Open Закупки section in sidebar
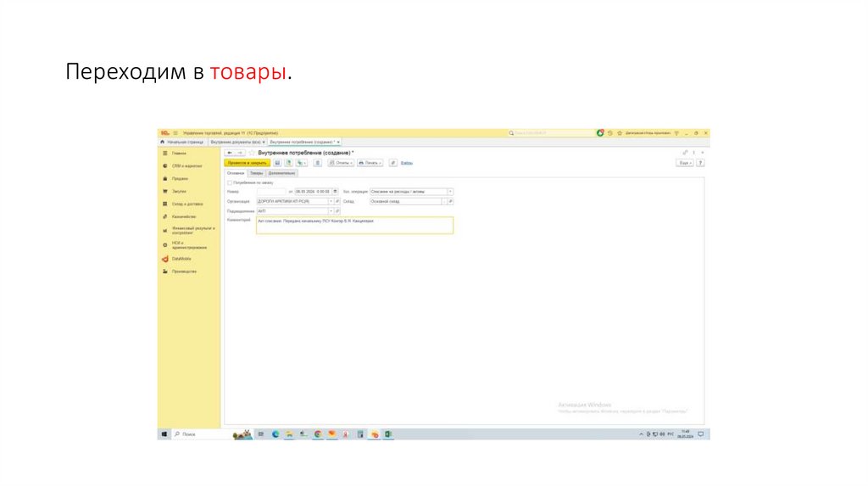The height and width of the screenshot is (487, 868). (x=179, y=192)
